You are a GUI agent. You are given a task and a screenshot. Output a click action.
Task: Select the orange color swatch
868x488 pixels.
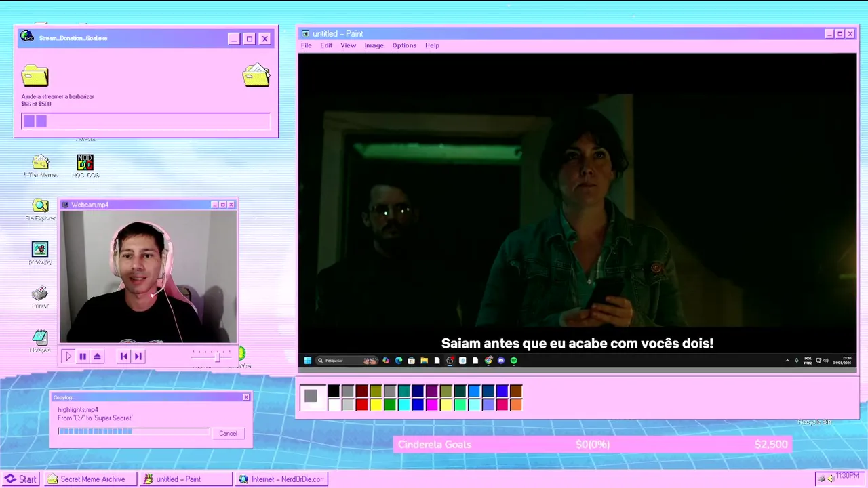click(516, 405)
